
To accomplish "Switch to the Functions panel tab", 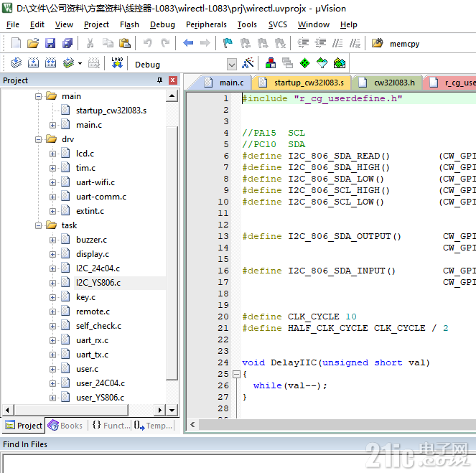I will pyautogui.click(x=111, y=426).
